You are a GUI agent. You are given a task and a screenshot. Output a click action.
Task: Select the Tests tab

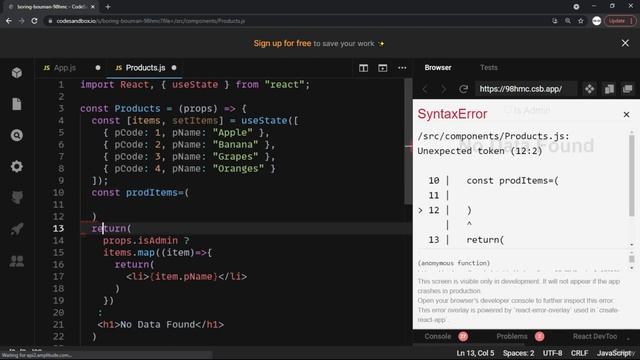click(489, 68)
